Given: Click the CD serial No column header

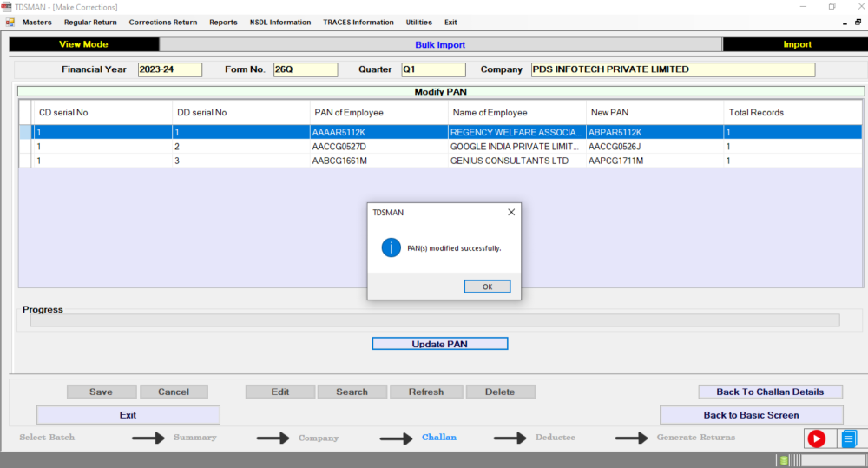Looking at the screenshot, I should [103, 112].
